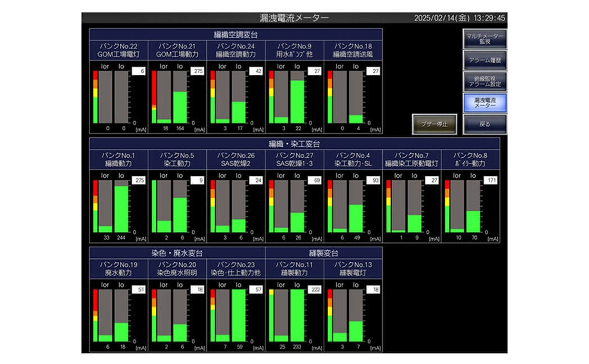
Task: Click the 縫製変台 group title bar
Action: coord(323,252)
